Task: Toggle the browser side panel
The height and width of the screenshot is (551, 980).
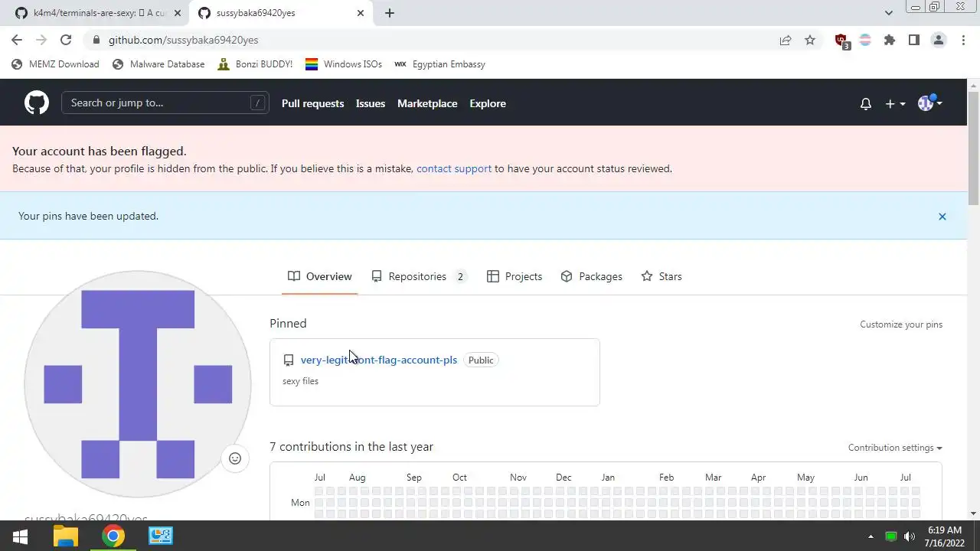Action: pyautogui.click(x=914, y=40)
